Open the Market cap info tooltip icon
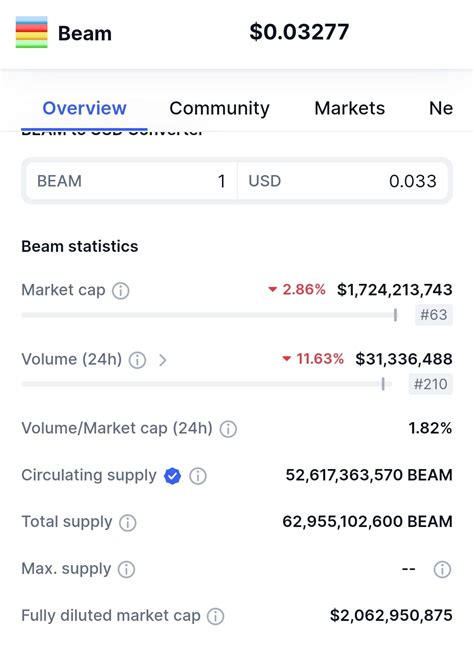The image size is (474, 645). 121,291
